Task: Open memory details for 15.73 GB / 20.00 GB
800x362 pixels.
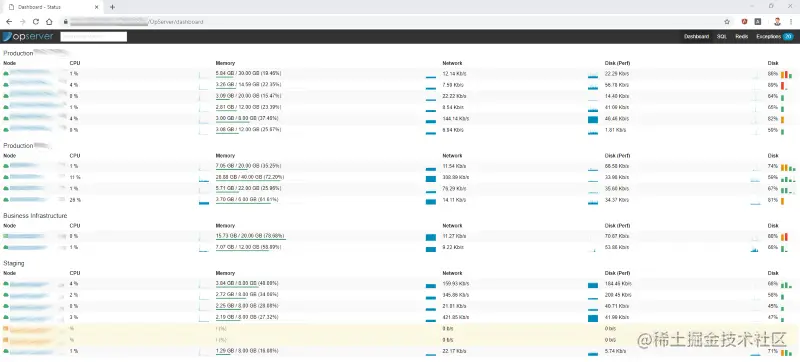Action: point(251,236)
